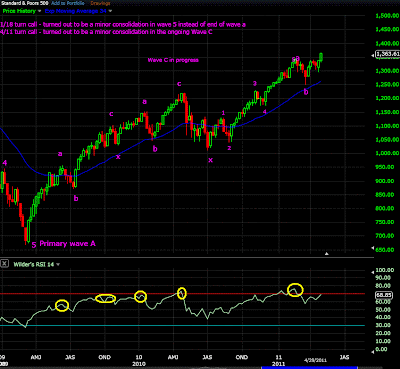Click the '4/11 turn call' annotation line

106,32
